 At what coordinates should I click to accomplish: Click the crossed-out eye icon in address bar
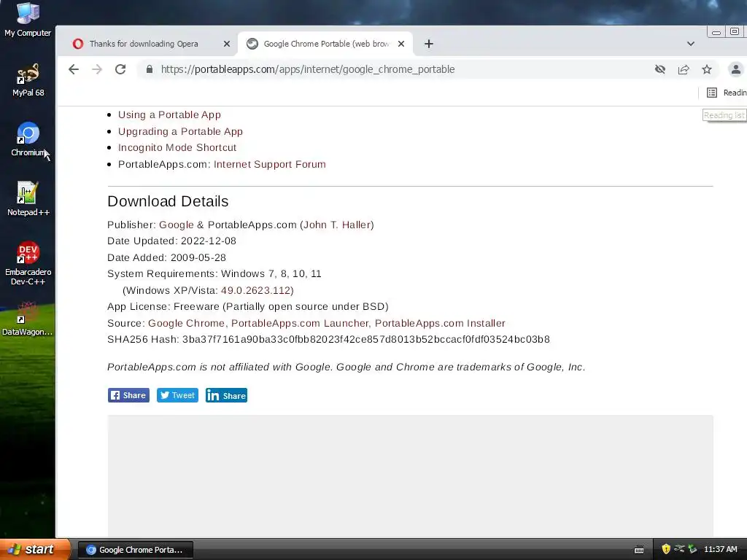pos(659,69)
